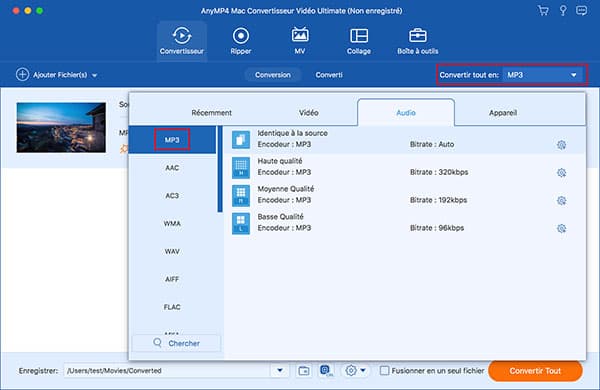Select the Moyenne Qualité preset icon

[x=241, y=196]
